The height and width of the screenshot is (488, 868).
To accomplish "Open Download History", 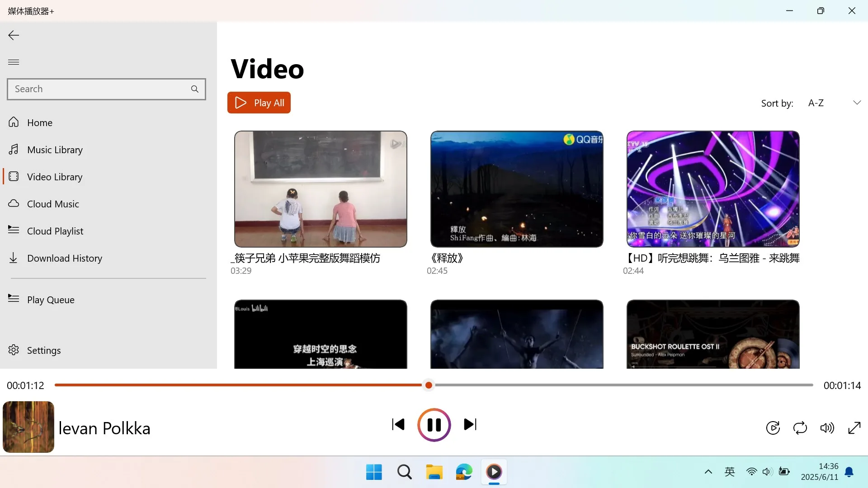I will point(108,258).
